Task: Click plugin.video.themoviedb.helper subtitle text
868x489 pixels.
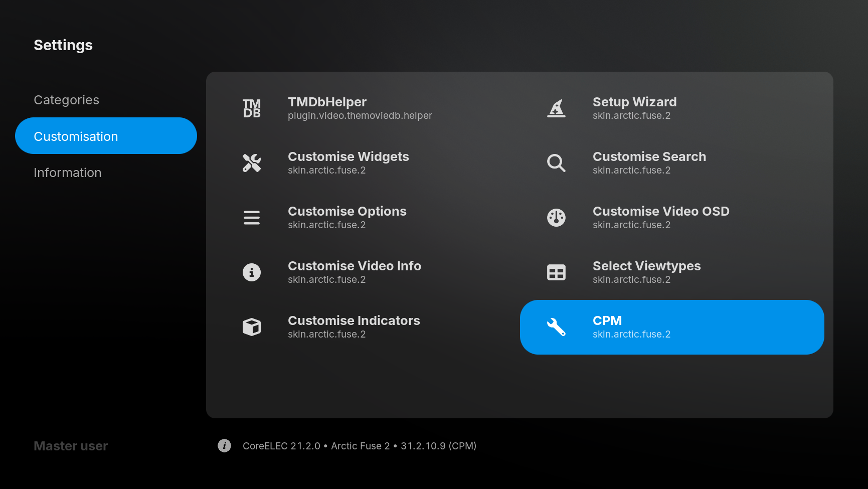Action: coord(360,116)
